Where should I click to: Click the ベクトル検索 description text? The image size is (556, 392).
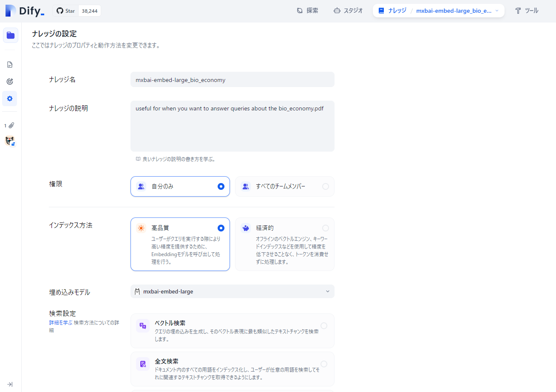[237, 335]
